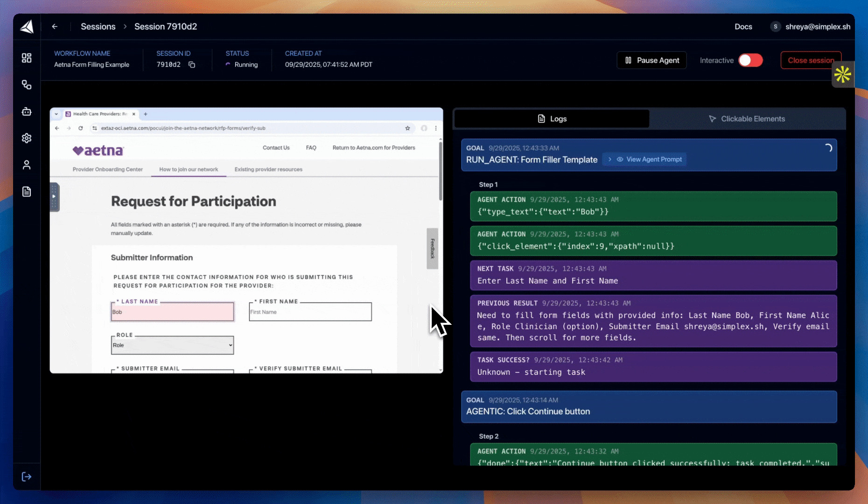Click the Aetna Form Filling Example workflow name

pyautogui.click(x=91, y=64)
